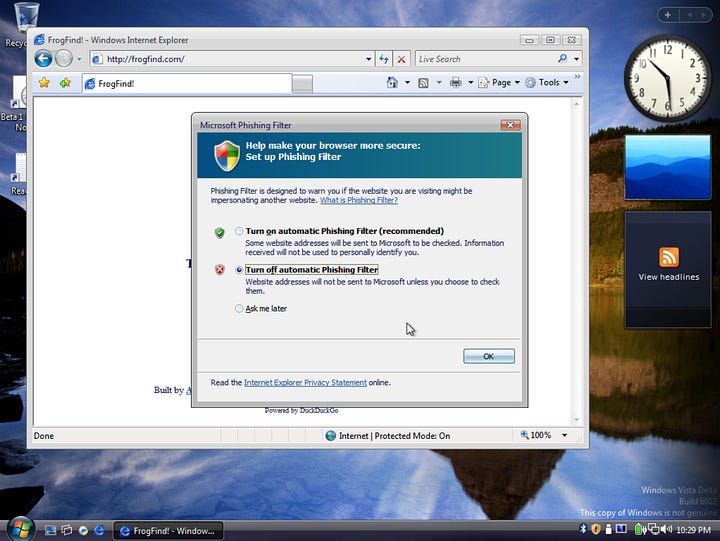Open the Windows Start orb
720x541 pixels.
20,529
